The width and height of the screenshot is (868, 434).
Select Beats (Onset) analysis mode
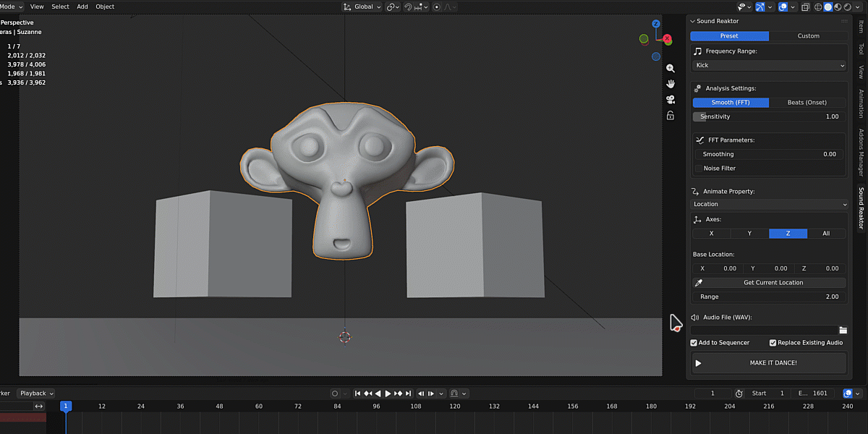[x=807, y=103]
